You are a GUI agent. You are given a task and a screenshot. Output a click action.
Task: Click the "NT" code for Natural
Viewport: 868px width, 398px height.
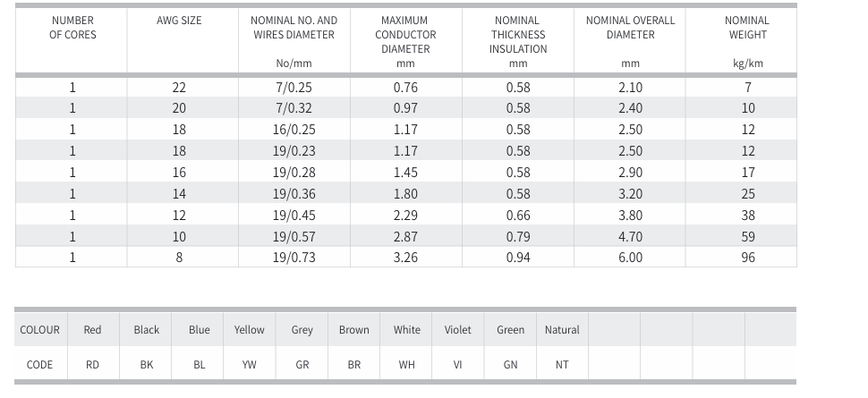(562, 365)
